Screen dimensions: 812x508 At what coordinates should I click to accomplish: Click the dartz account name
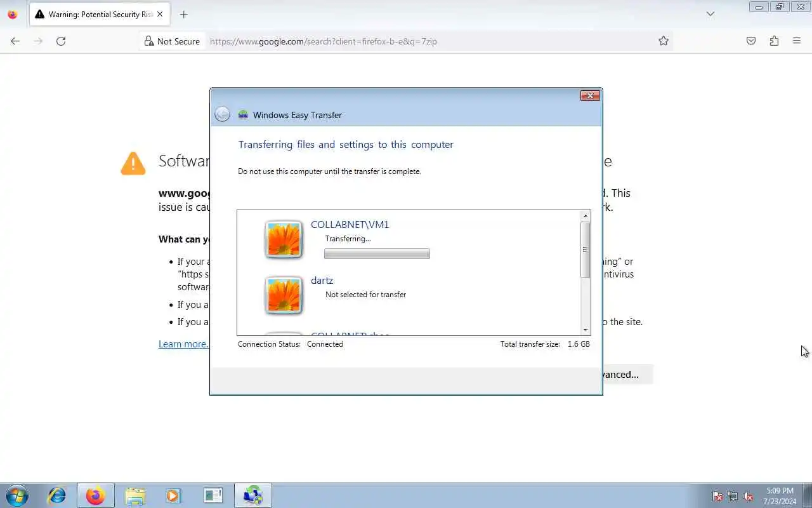click(x=322, y=280)
